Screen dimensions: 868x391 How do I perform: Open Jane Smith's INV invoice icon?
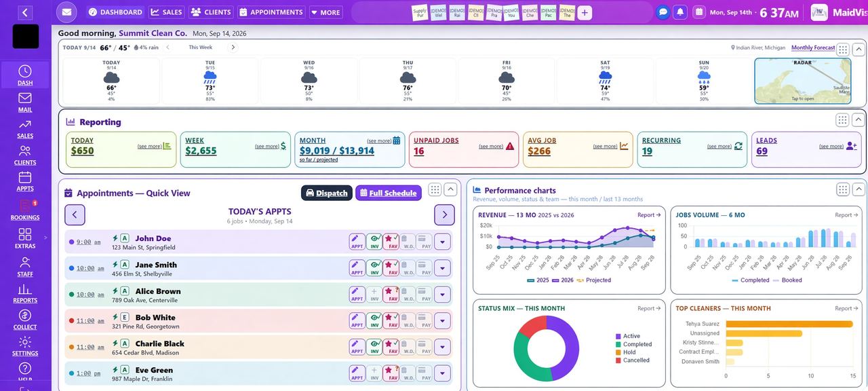point(374,268)
